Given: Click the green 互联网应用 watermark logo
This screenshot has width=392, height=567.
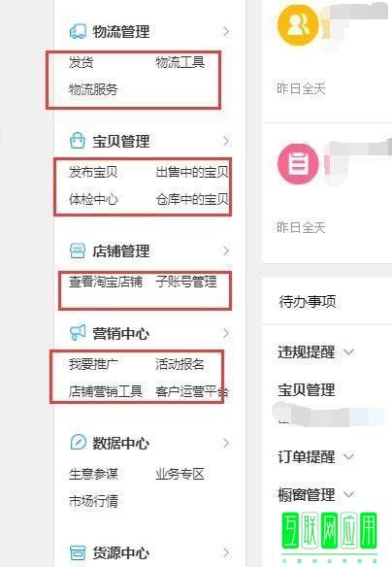Looking at the screenshot, I should click(329, 530).
